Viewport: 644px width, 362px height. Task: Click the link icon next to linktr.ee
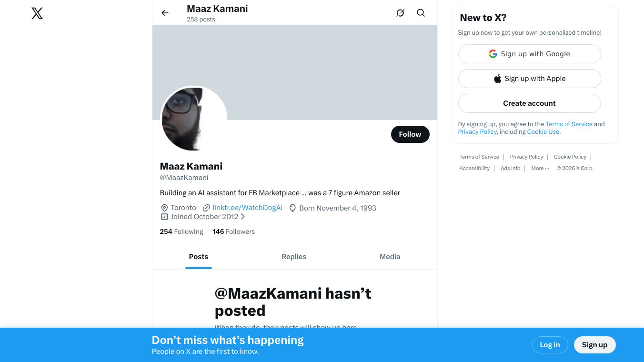tap(206, 208)
